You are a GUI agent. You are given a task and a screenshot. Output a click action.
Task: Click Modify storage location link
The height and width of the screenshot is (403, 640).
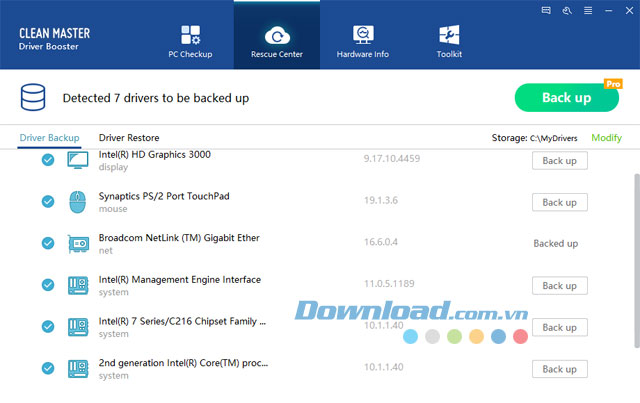click(607, 138)
